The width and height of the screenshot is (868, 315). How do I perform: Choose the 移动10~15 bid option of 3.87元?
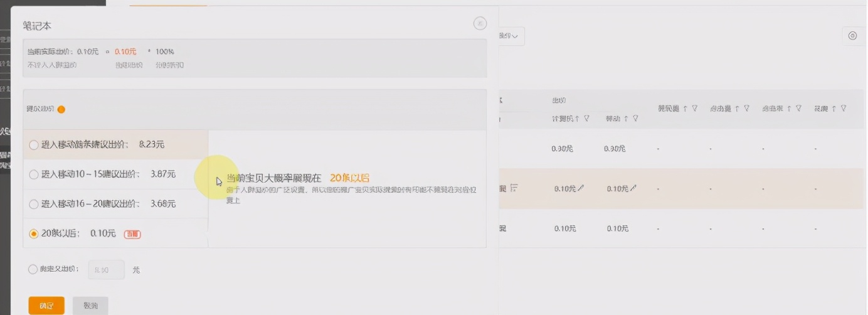point(34,174)
